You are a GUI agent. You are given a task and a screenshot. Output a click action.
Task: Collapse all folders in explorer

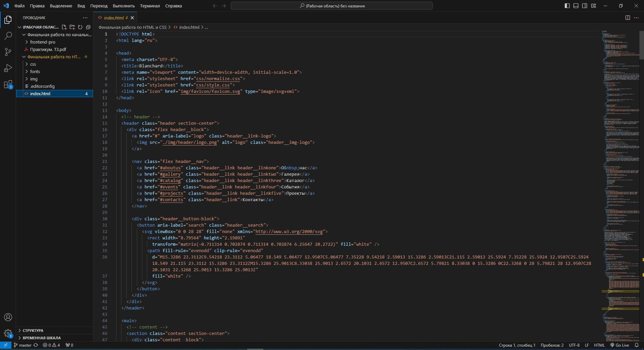(x=88, y=27)
